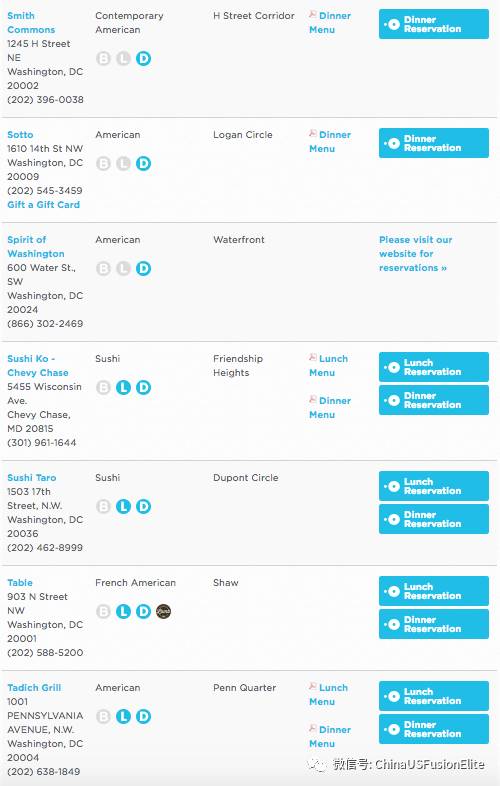This screenshot has width=500, height=786.
Task: Open Sushi Ko Dinner Menu link
Action: pos(329,408)
